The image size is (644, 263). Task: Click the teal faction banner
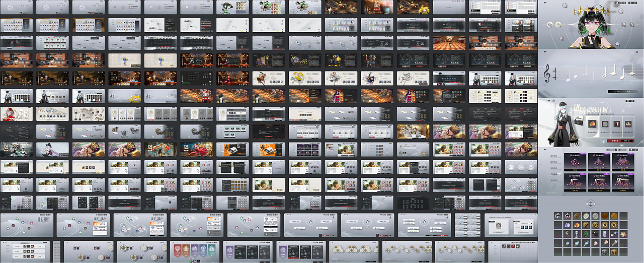tap(212, 250)
